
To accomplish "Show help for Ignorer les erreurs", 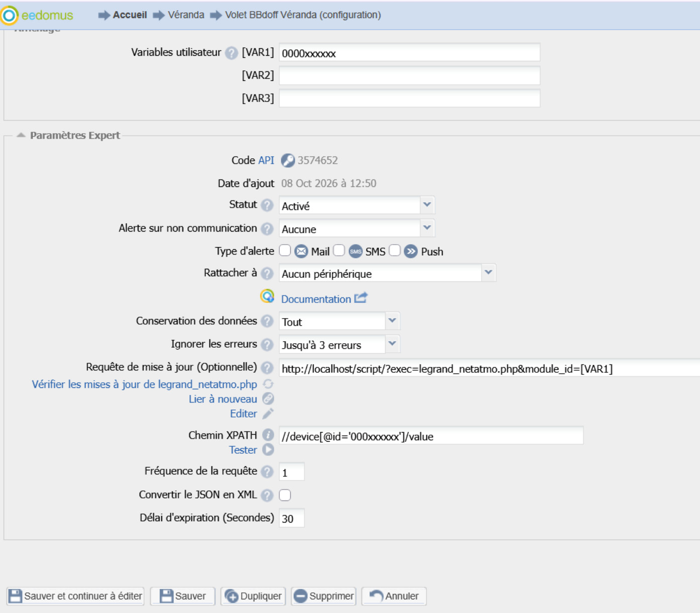I will pos(267,344).
